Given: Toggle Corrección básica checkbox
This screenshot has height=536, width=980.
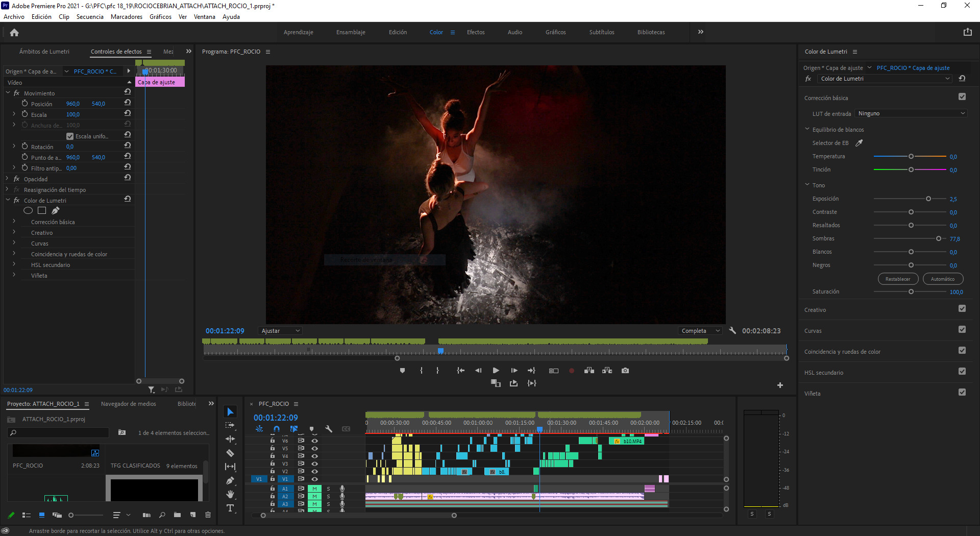Looking at the screenshot, I should tap(962, 96).
